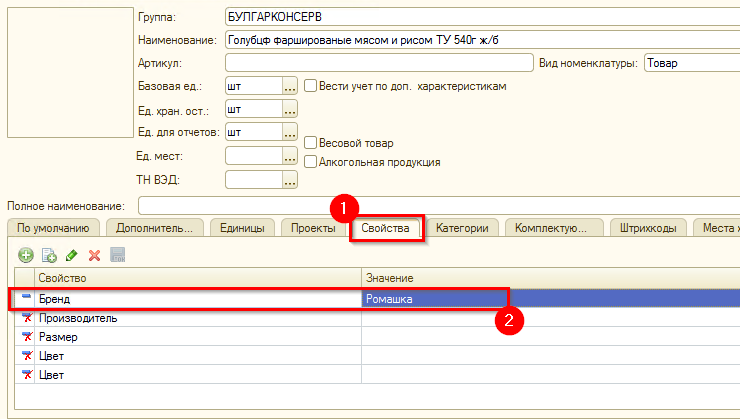Click the green Add property icon
The height and width of the screenshot is (419, 740).
[26, 257]
